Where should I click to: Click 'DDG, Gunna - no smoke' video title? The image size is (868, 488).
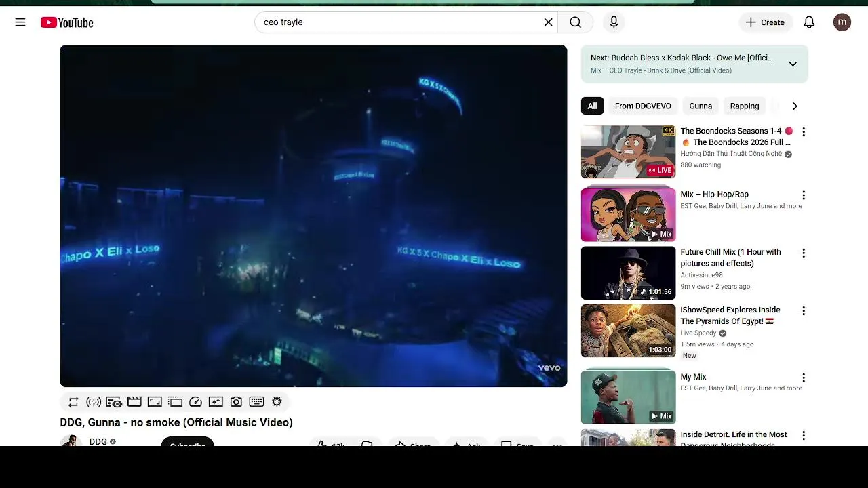tap(176, 422)
